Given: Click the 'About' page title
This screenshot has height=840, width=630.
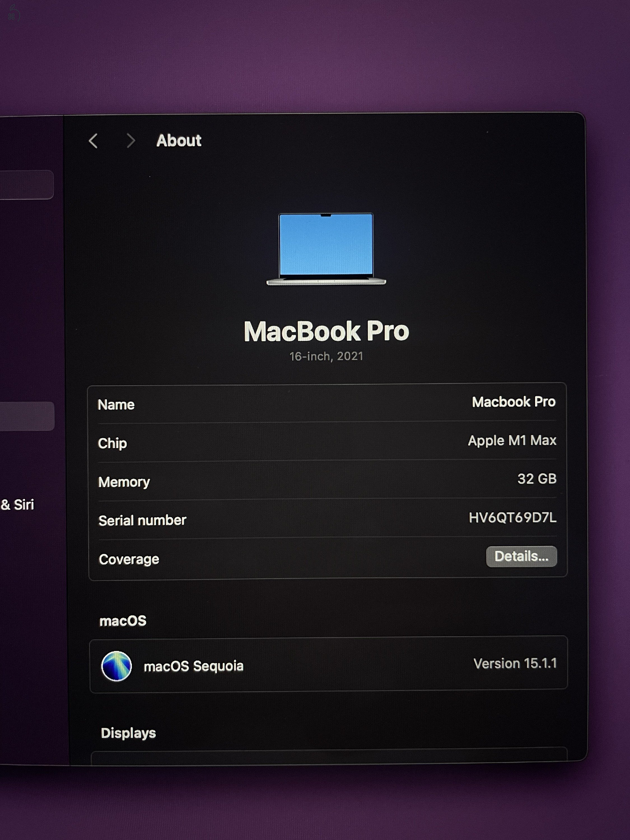Looking at the screenshot, I should click(x=179, y=141).
